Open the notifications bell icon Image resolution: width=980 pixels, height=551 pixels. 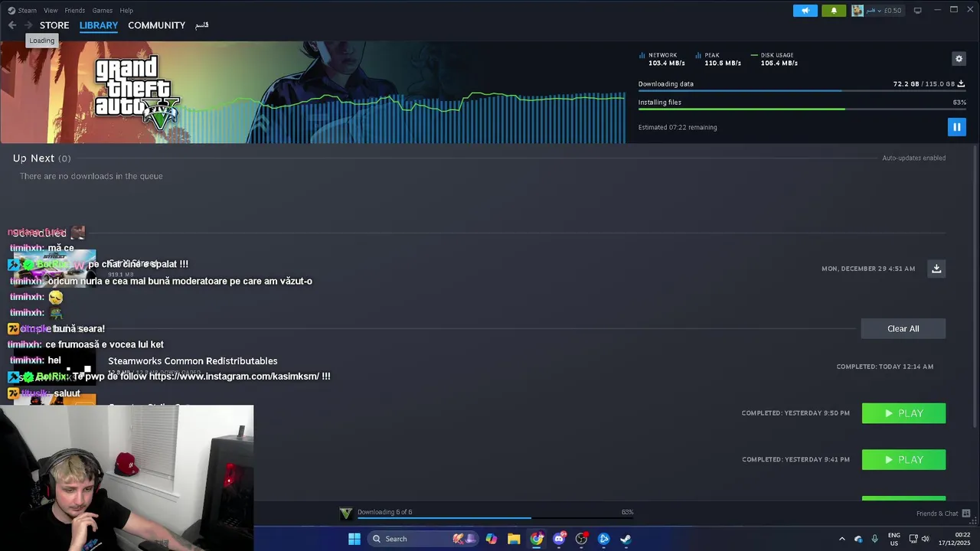point(834,11)
